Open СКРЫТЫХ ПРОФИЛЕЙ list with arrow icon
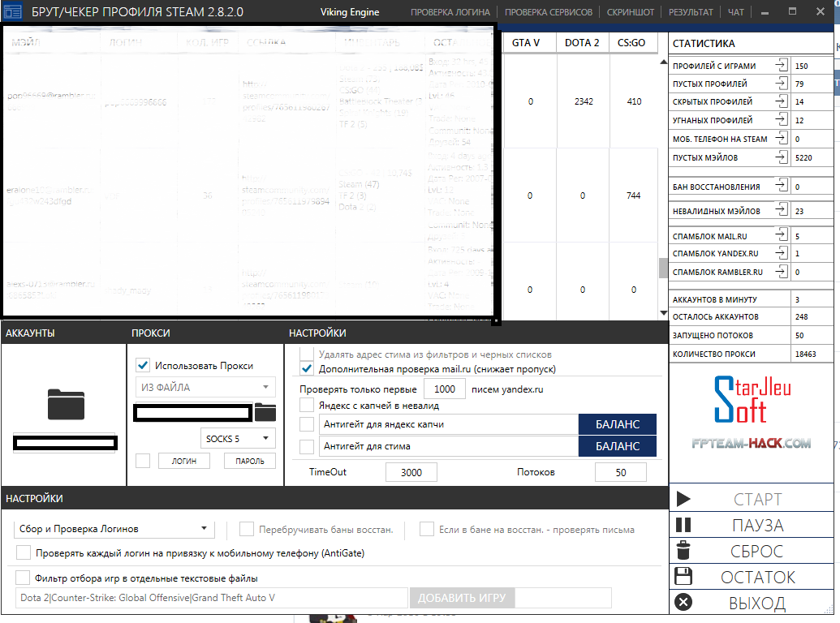Image resolution: width=840 pixels, height=623 pixels. (782, 101)
